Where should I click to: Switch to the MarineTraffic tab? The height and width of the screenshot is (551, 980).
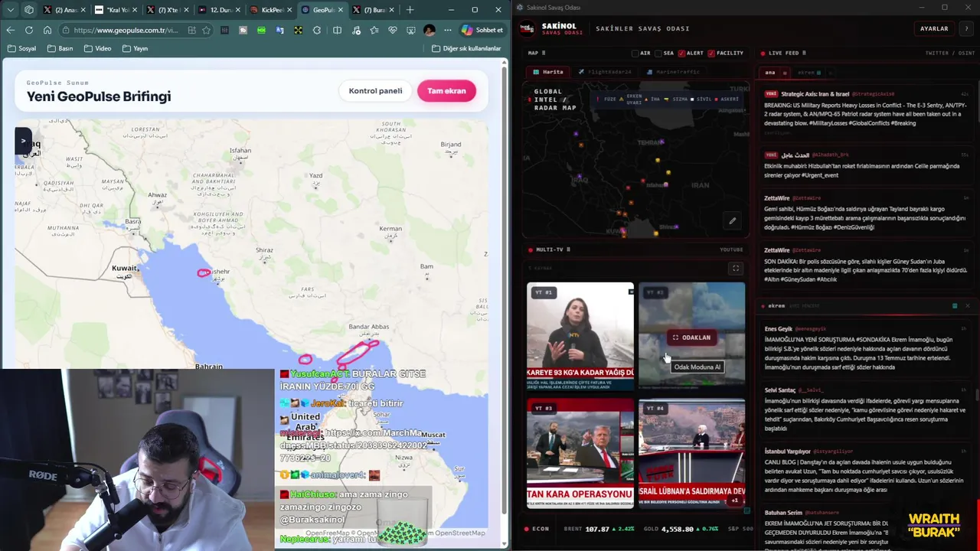click(673, 72)
